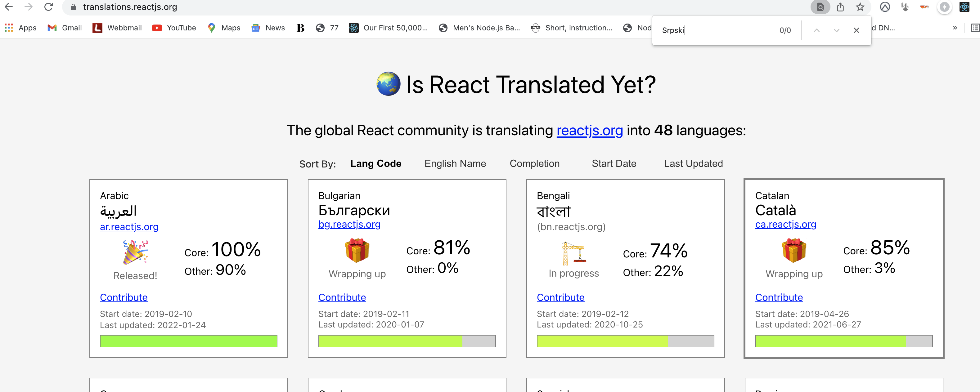Open the Maps bookmark
Viewport: 980px width, 392px height.
[224, 28]
